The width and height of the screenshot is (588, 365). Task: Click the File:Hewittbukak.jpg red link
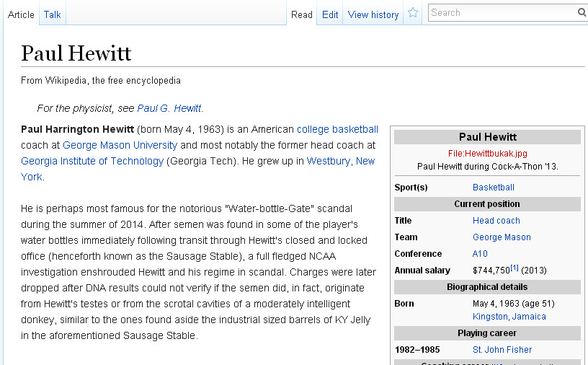(x=488, y=153)
